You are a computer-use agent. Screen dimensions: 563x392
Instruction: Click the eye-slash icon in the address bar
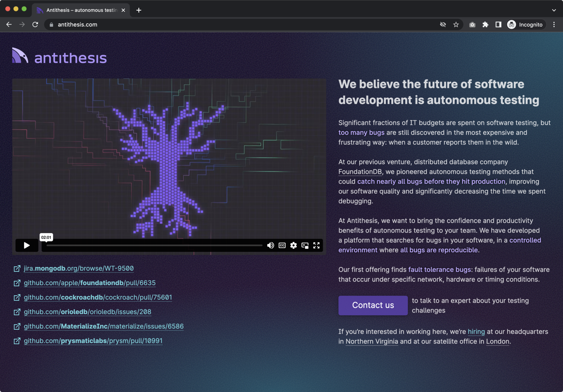(443, 24)
